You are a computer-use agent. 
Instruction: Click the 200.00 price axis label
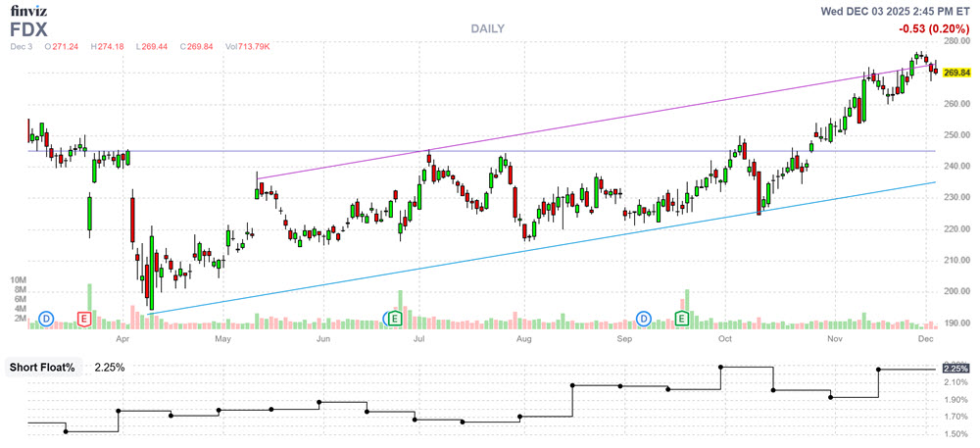point(956,292)
